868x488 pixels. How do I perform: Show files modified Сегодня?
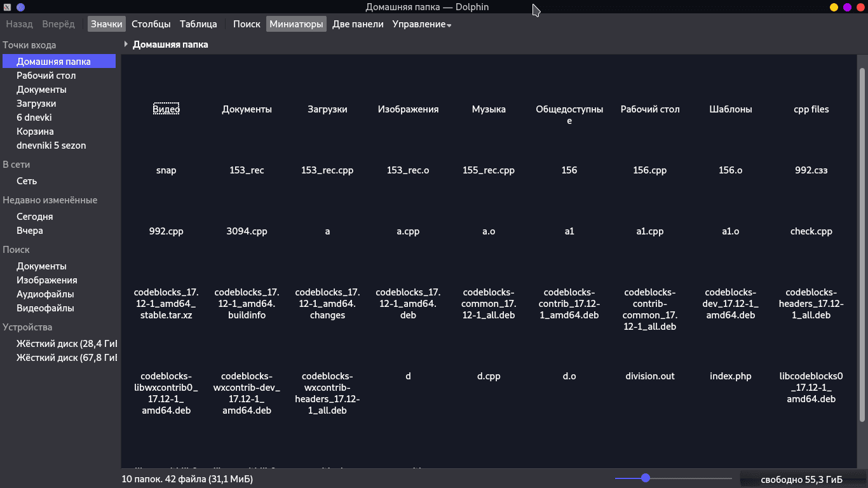click(58, 217)
